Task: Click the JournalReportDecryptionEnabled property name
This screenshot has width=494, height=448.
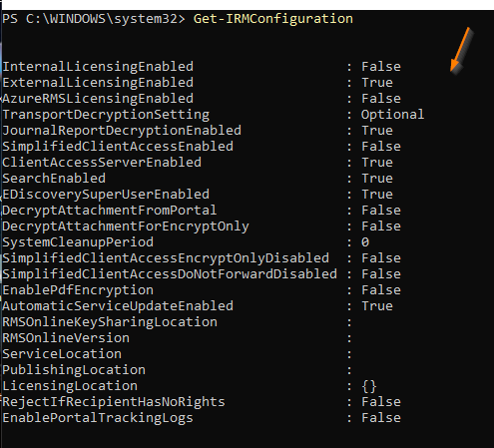Action: pos(122,131)
